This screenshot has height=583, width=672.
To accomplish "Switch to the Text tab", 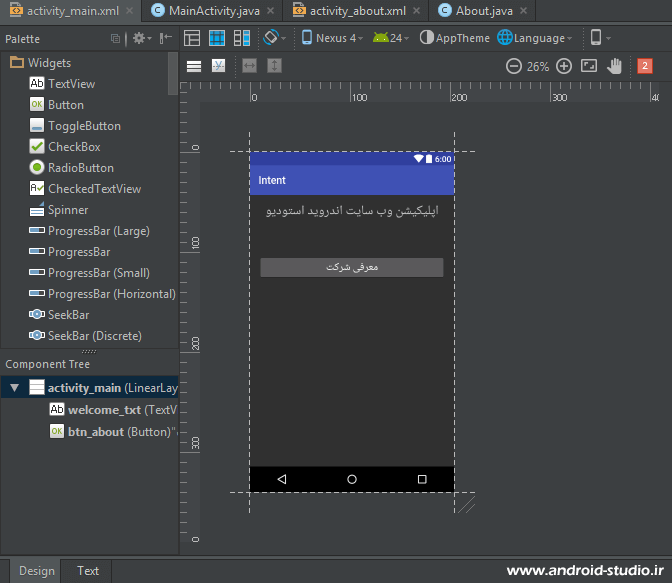I will 88,571.
